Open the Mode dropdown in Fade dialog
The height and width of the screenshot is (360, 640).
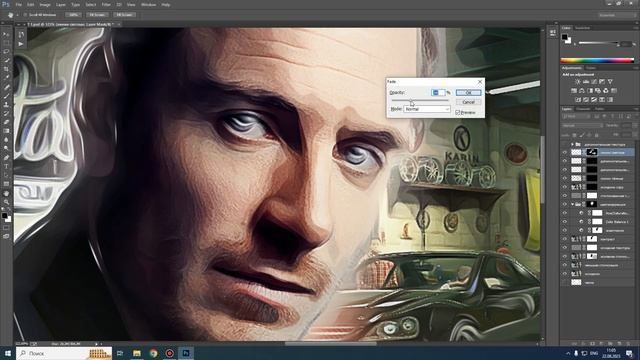427,109
